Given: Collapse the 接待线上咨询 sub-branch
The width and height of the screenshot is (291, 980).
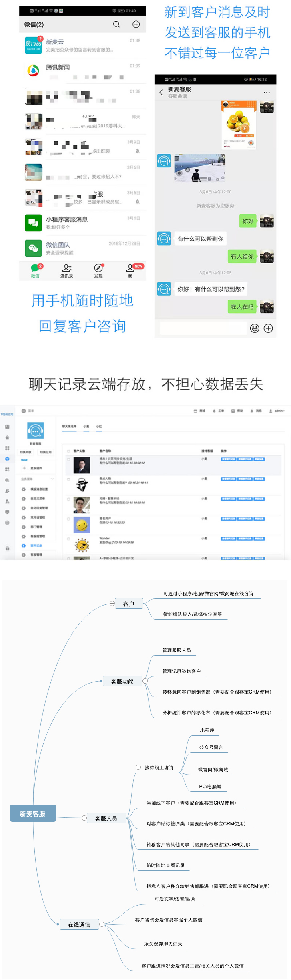Looking at the screenshot, I should 138,767.
